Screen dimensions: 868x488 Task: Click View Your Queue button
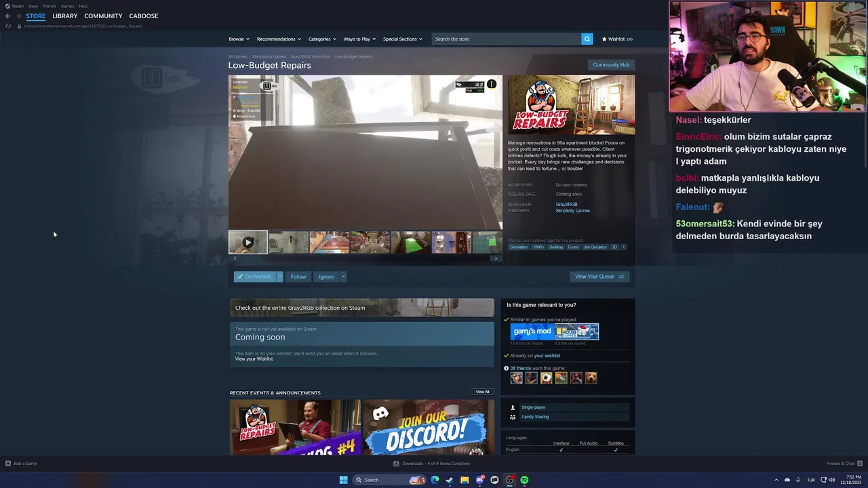coord(599,277)
